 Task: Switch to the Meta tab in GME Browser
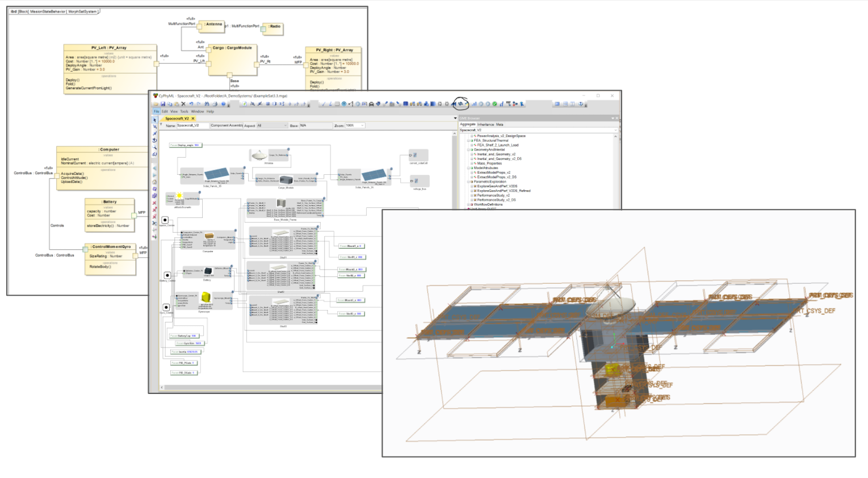tap(500, 124)
